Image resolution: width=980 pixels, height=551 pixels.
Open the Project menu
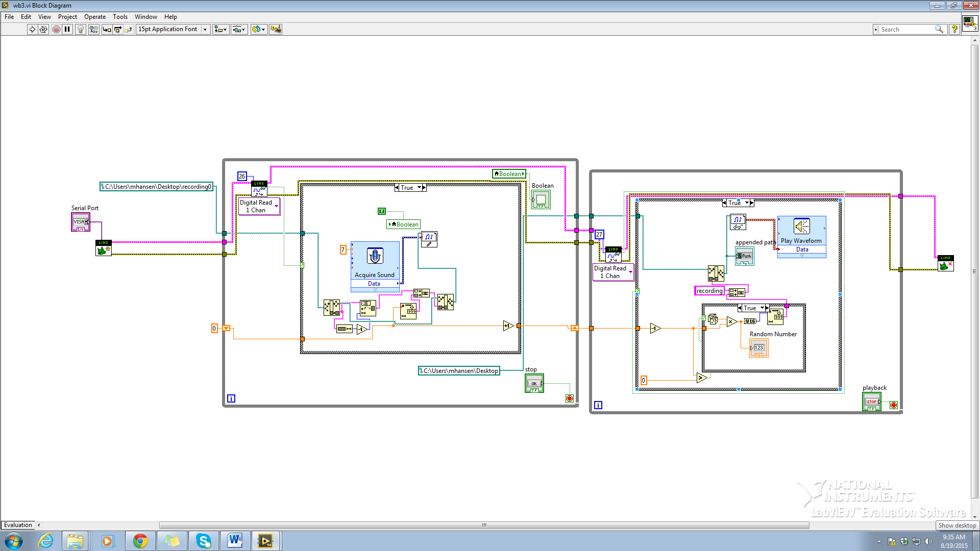67,17
